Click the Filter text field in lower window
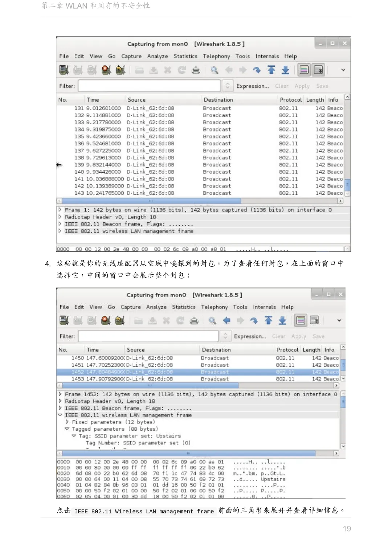This screenshot has width=392, height=554. [x=148, y=336]
